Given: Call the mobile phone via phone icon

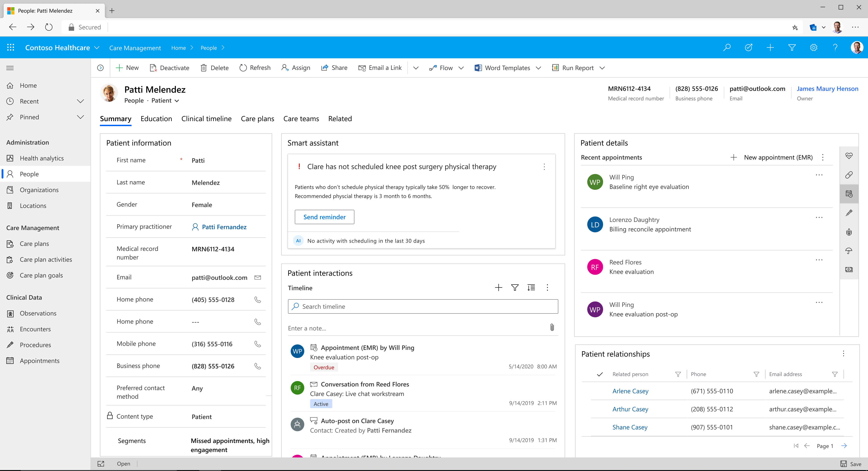Looking at the screenshot, I should [x=258, y=344].
